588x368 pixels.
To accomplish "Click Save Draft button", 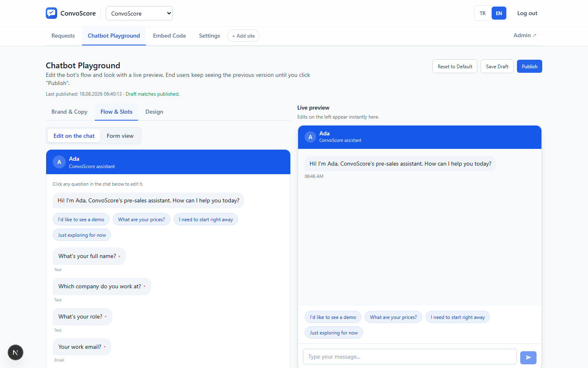I will click(x=497, y=66).
